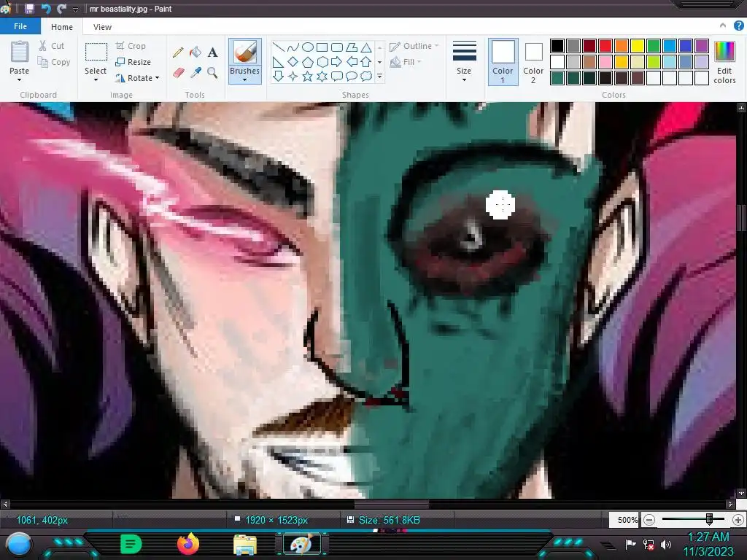The width and height of the screenshot is (747, 560).
Task: Open Customize Quick Access Toolbar dropdown
Action: [x=75, y=9]
